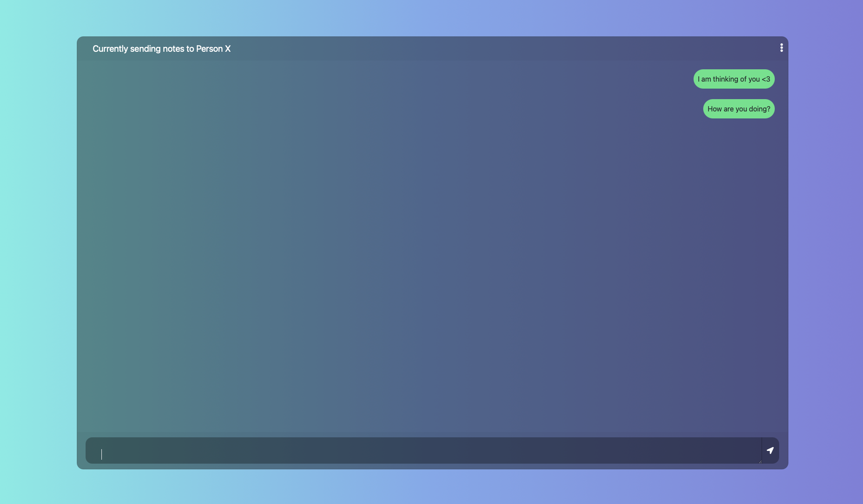Click the divider between textarea and send button

tap(762, 450)
